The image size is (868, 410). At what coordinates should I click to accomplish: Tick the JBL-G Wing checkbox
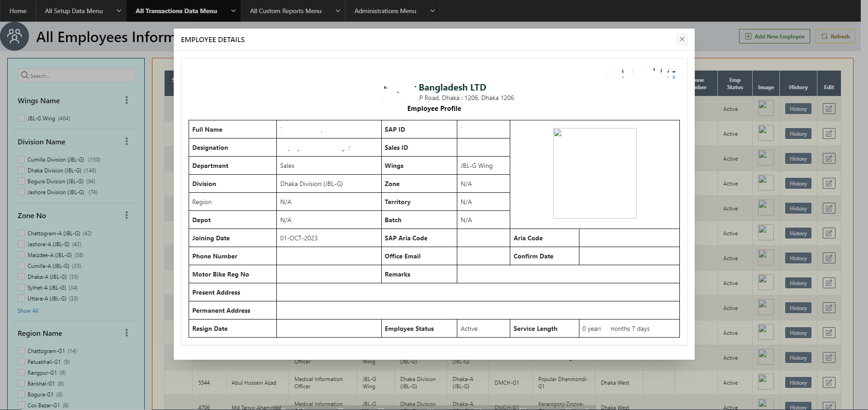coord(21,118)
